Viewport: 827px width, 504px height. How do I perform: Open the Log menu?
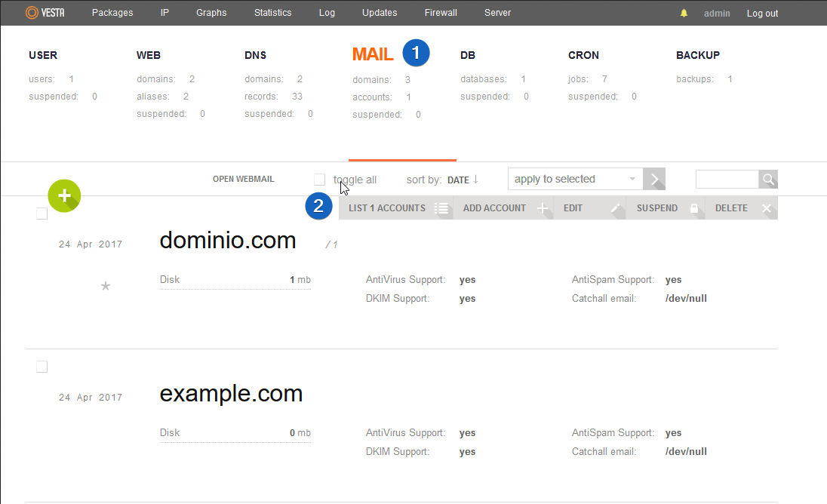[327, 13]
